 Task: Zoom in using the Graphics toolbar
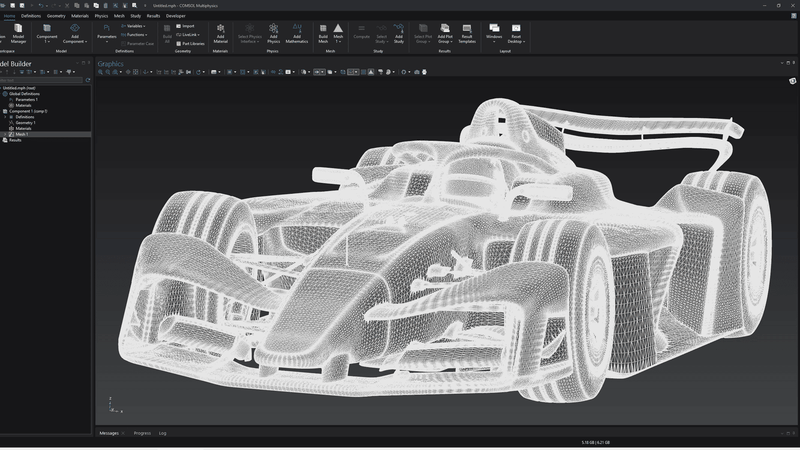(x=101, y=72)
